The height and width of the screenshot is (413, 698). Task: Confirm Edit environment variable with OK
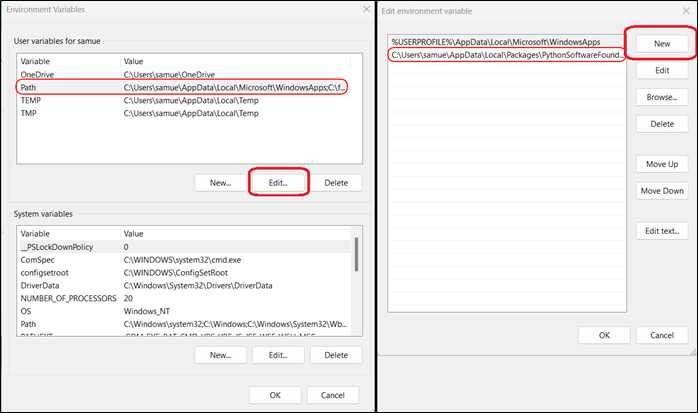coord(604,335)
